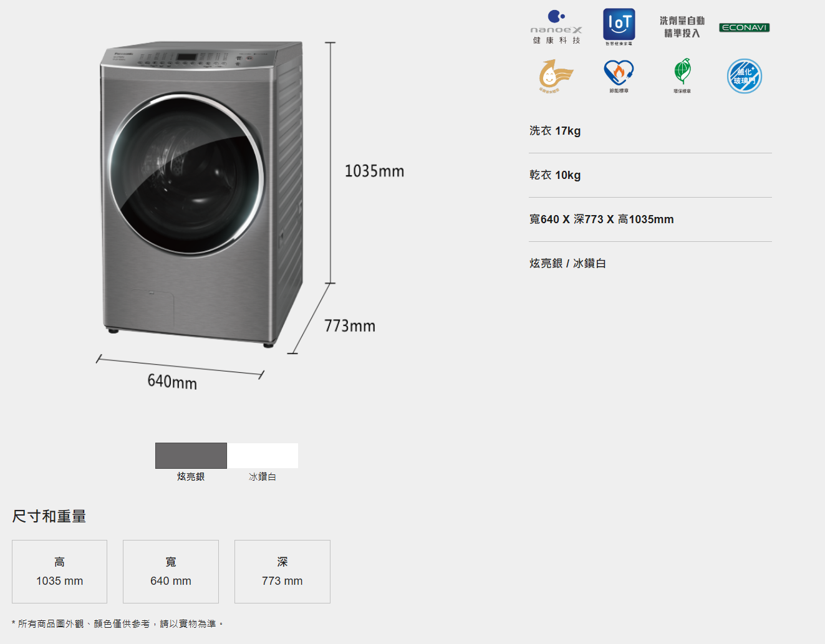
Task: Click the disclaimer note 所有商品圖外觀
Action: tap(117, 624)
